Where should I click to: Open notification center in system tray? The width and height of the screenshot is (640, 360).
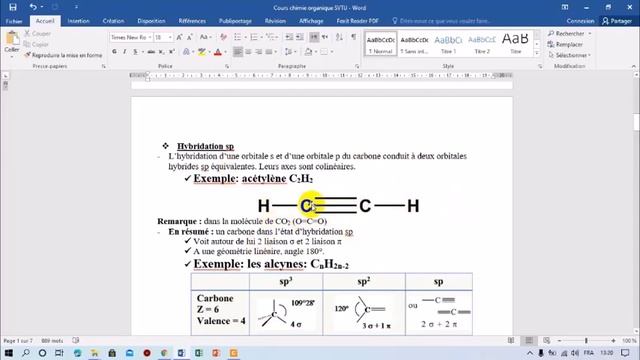(625, 353)
